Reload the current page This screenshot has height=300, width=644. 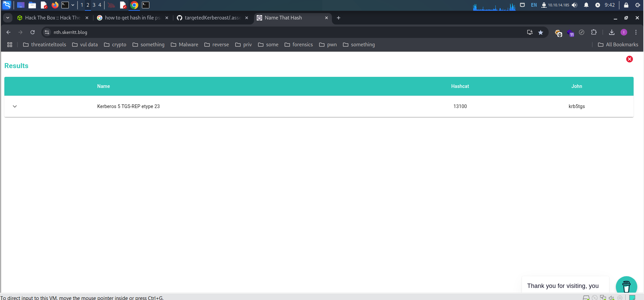(x=33, y=32)
